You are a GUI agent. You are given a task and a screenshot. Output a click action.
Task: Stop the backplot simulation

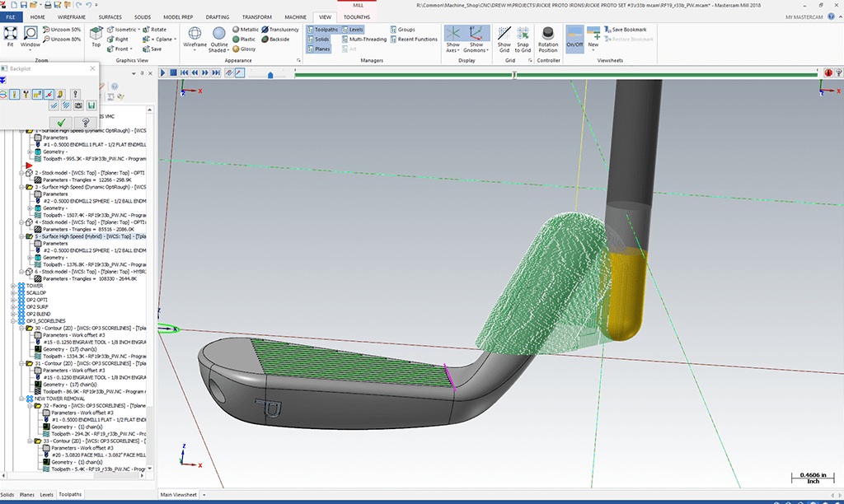173,72
